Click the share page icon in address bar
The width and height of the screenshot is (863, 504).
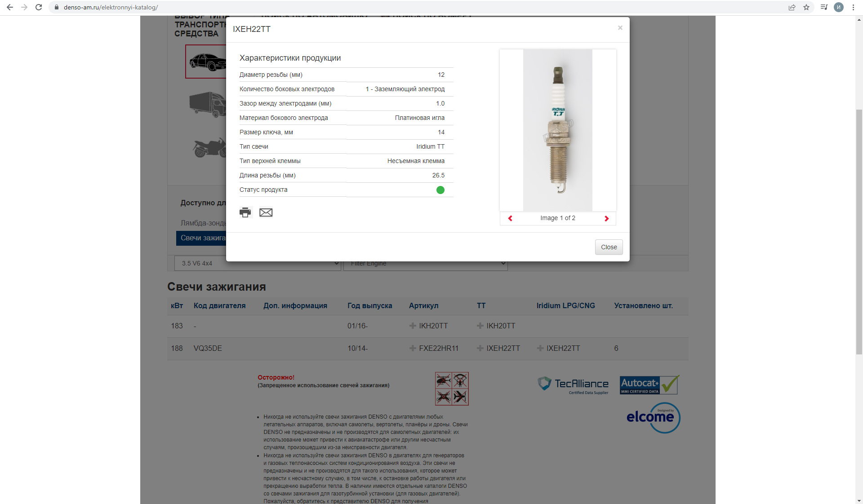[x=792, y=7]
